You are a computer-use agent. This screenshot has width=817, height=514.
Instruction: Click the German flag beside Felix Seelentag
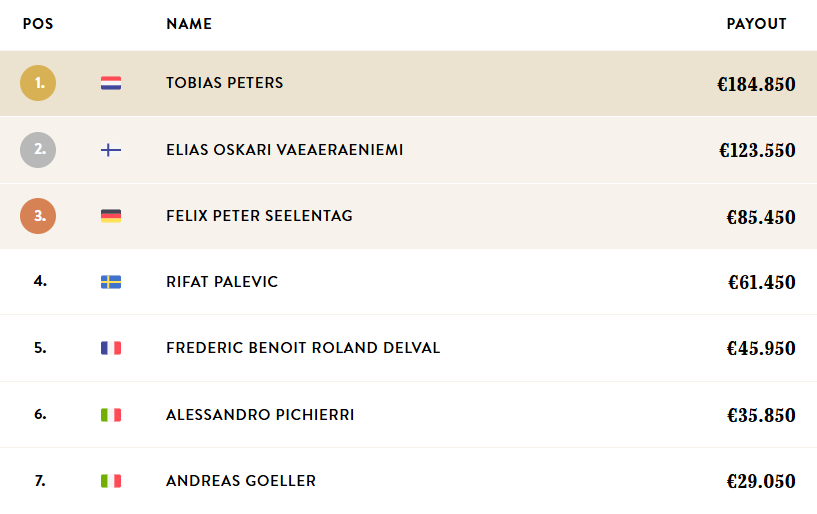[x=111, y=216]
